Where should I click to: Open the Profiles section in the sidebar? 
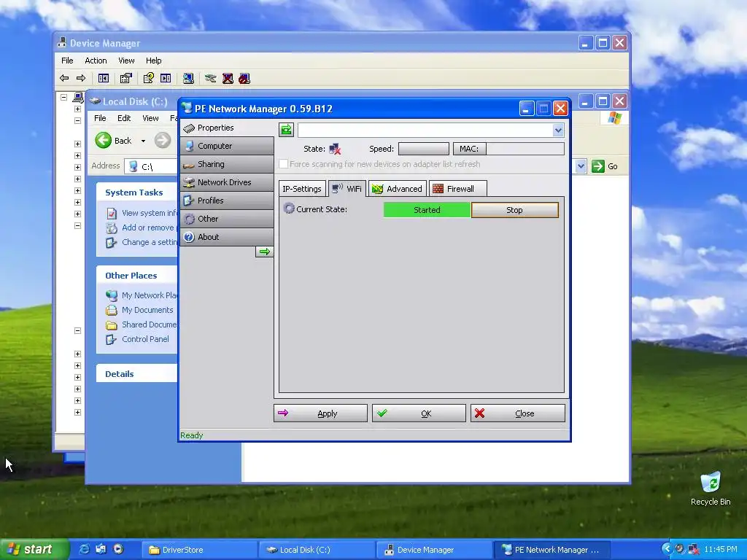pos(227,201)
